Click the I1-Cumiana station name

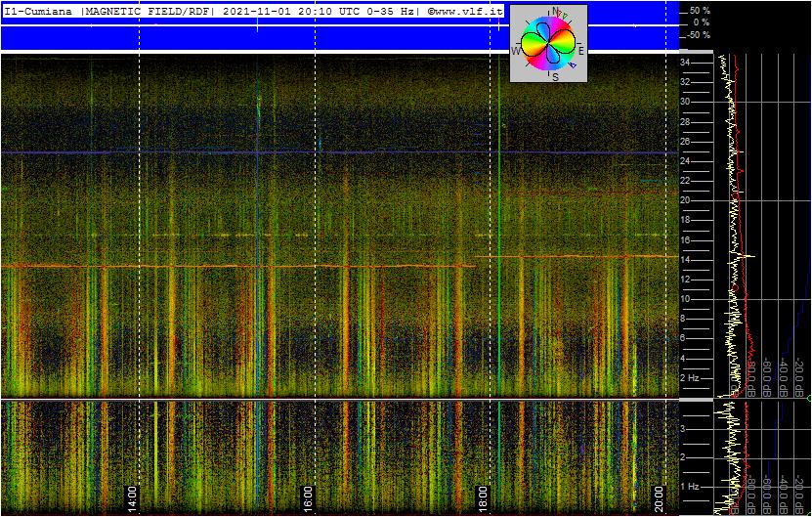38,12
